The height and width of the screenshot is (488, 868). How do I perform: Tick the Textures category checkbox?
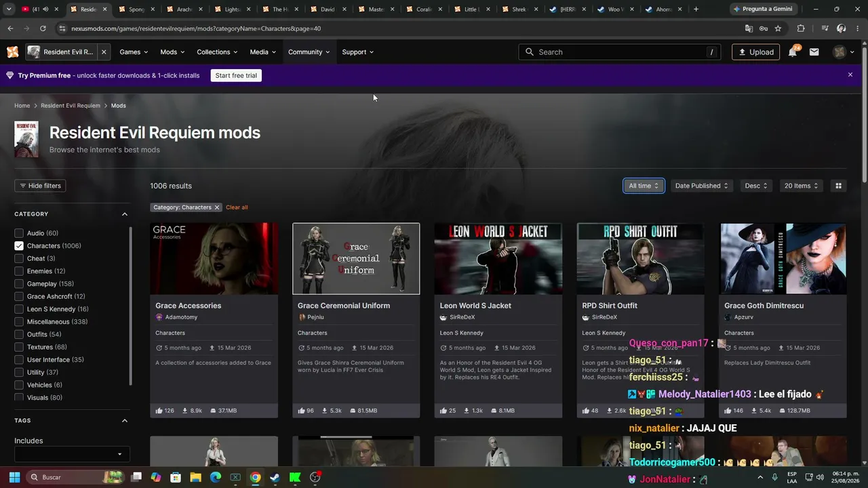(19, 347)
